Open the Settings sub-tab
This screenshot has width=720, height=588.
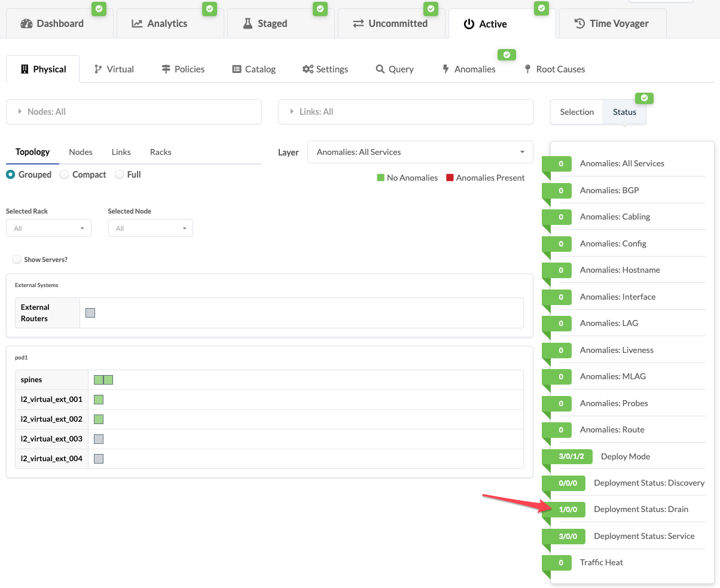325,69
